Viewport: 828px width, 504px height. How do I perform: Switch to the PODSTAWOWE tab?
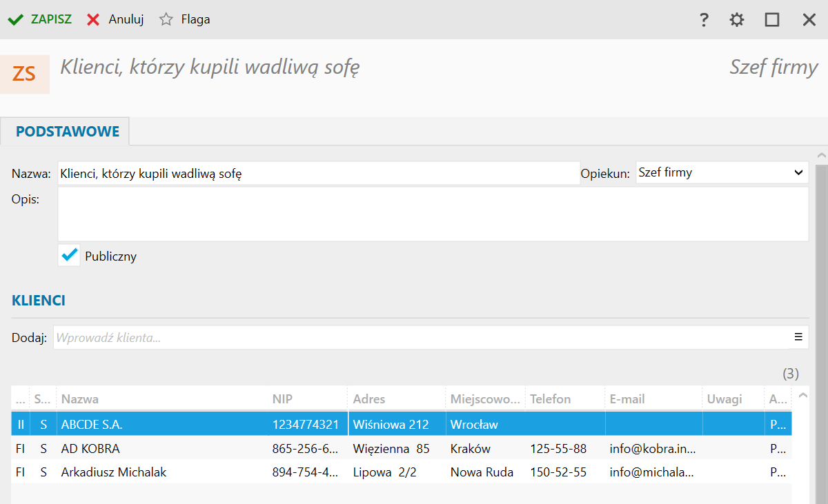pyautogui.click(x=68, y=132)
